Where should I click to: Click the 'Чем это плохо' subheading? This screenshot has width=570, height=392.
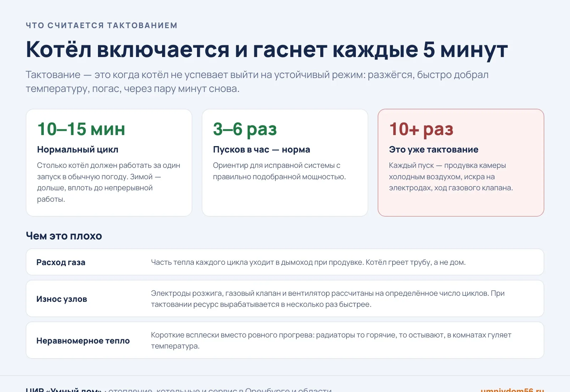coord(64,236)
